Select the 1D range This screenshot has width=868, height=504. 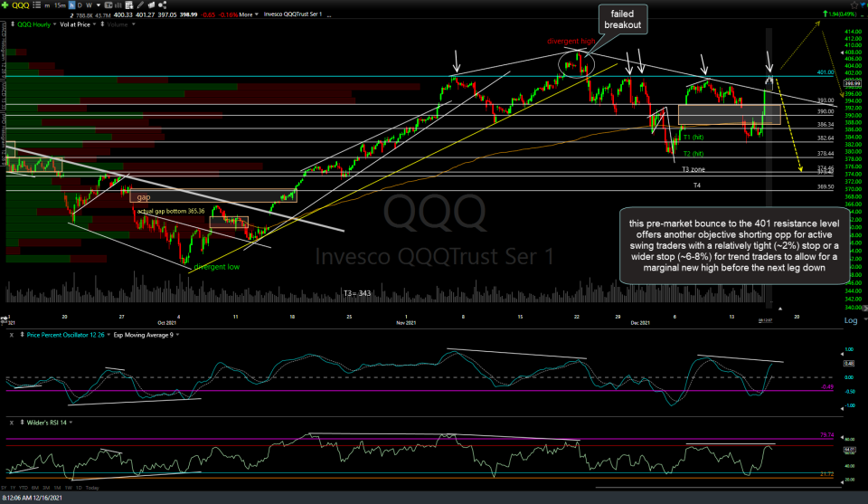[79, 488]
